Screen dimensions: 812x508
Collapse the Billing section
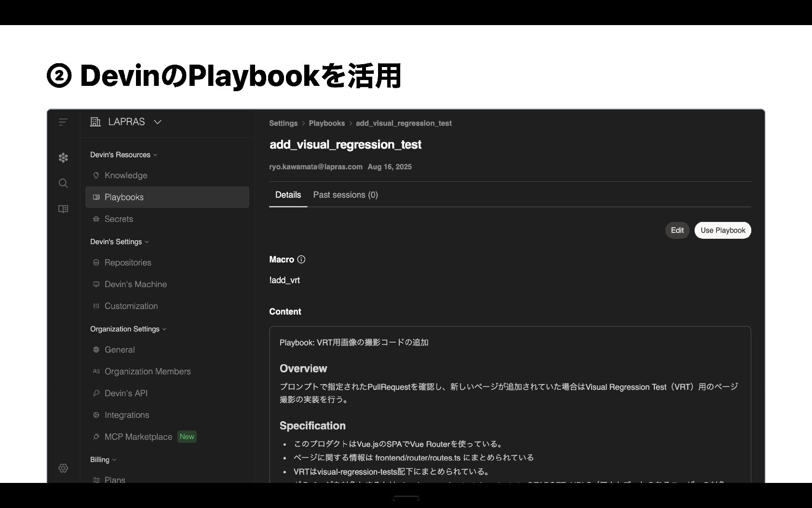point(103,460)
